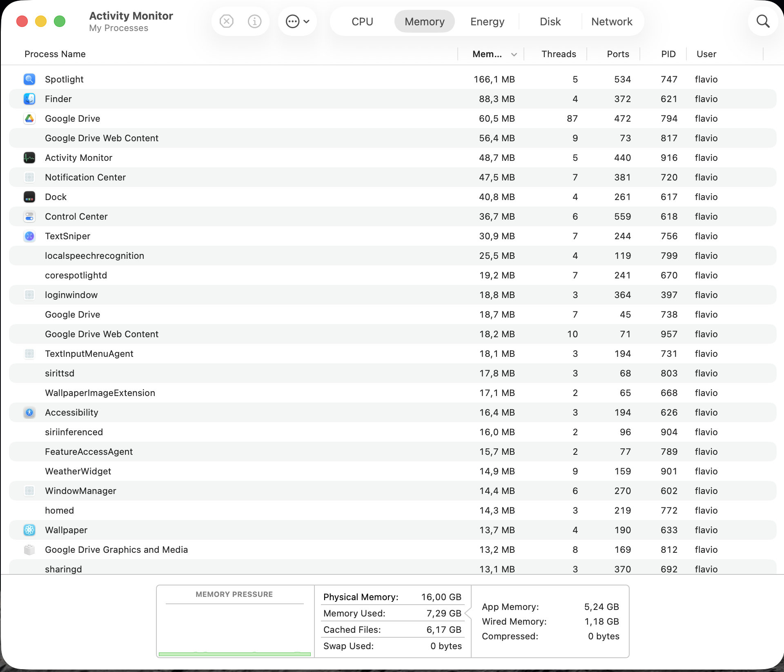Click the Wallpaper process icon
784x672 pixels.
(29, 530)
